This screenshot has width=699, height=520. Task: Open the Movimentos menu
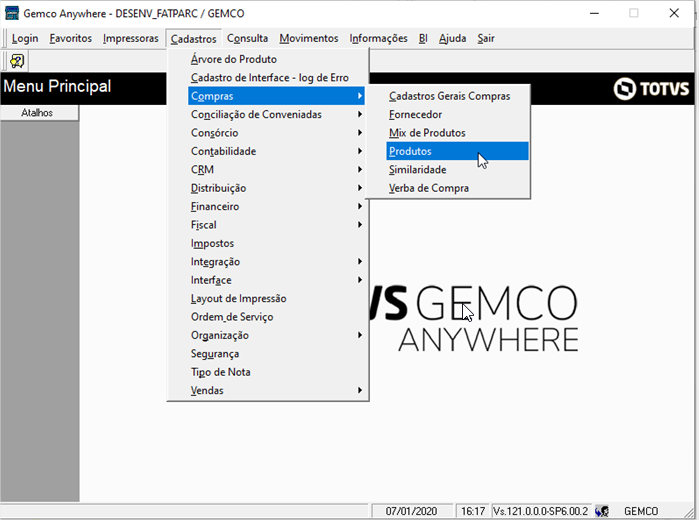309,39
